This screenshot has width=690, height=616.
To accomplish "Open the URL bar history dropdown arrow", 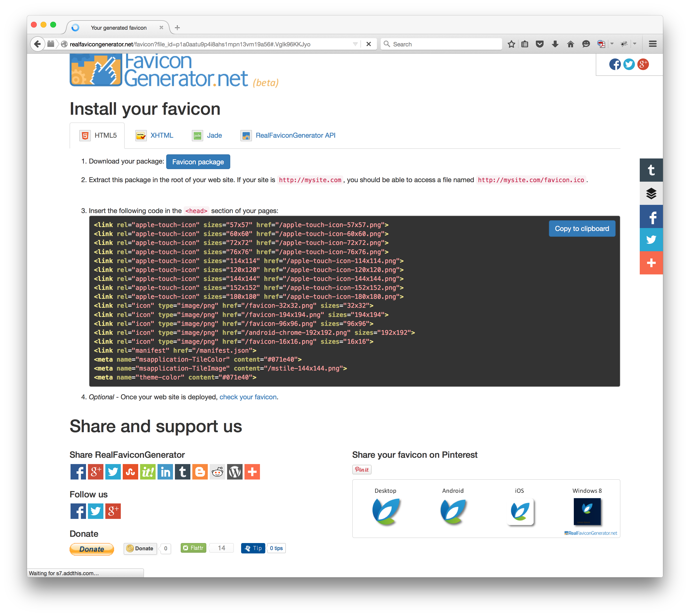I will point(355,44).
